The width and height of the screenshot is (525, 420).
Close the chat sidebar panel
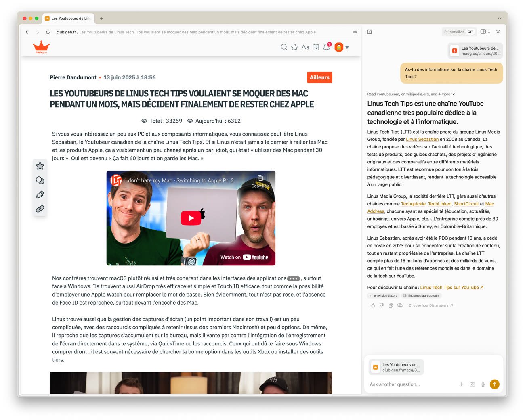pos(498,31)
